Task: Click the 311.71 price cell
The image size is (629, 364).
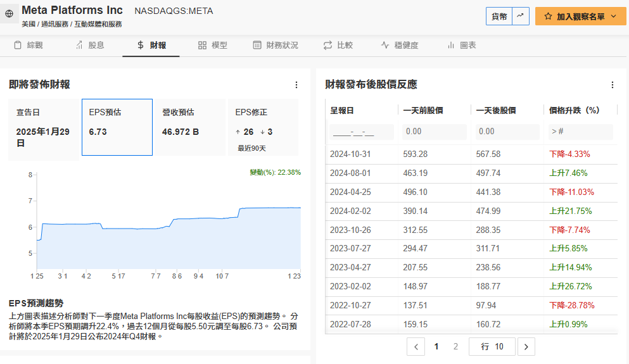Action: [488, 249]
